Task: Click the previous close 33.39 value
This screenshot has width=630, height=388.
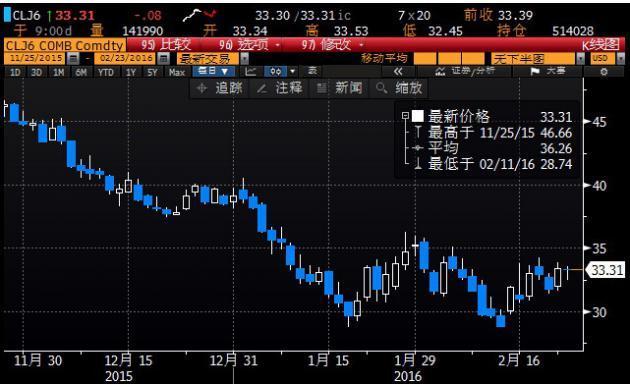Action: 515,16
